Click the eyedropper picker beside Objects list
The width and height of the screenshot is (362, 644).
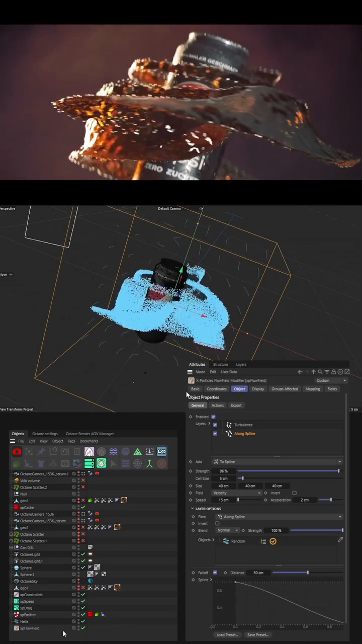pyautogui.click(x=340, y=539)
